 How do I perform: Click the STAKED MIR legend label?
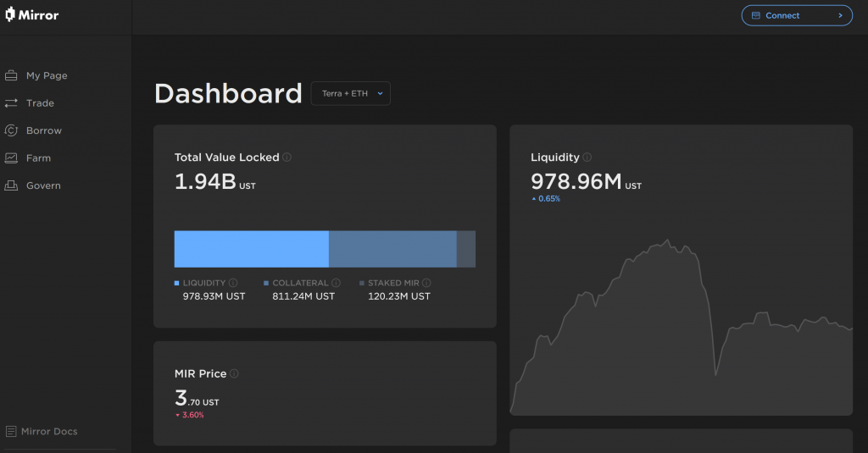click(393, 283)
